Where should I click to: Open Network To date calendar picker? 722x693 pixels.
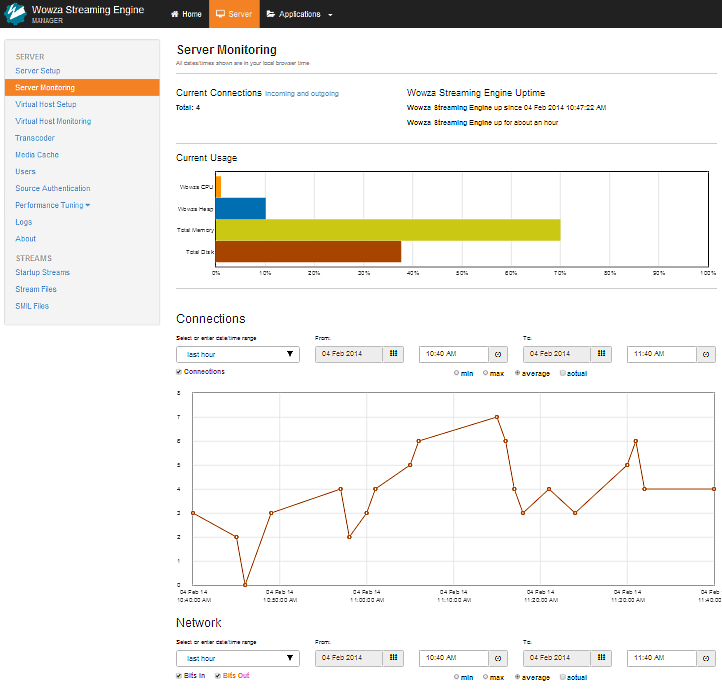tap(602, 658)
